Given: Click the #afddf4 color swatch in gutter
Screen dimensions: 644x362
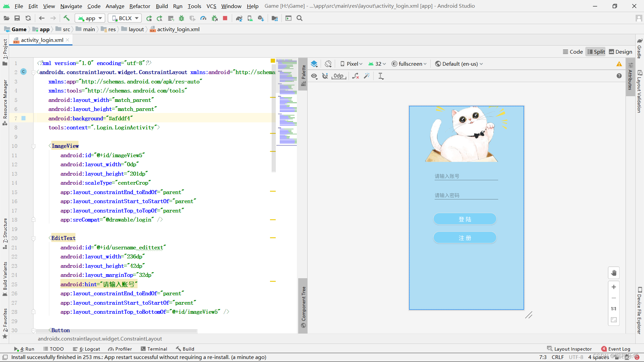Looking at the screenshot, I should point(23,118).
